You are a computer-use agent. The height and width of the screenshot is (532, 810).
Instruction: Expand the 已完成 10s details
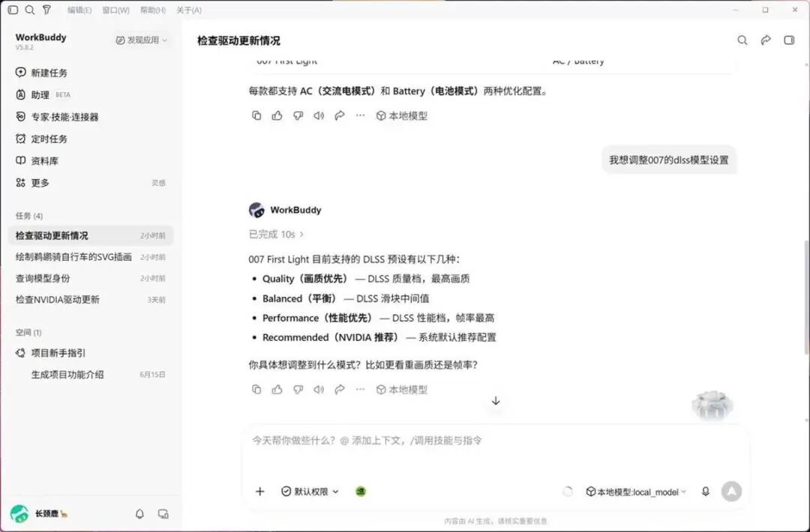(276, 235)
